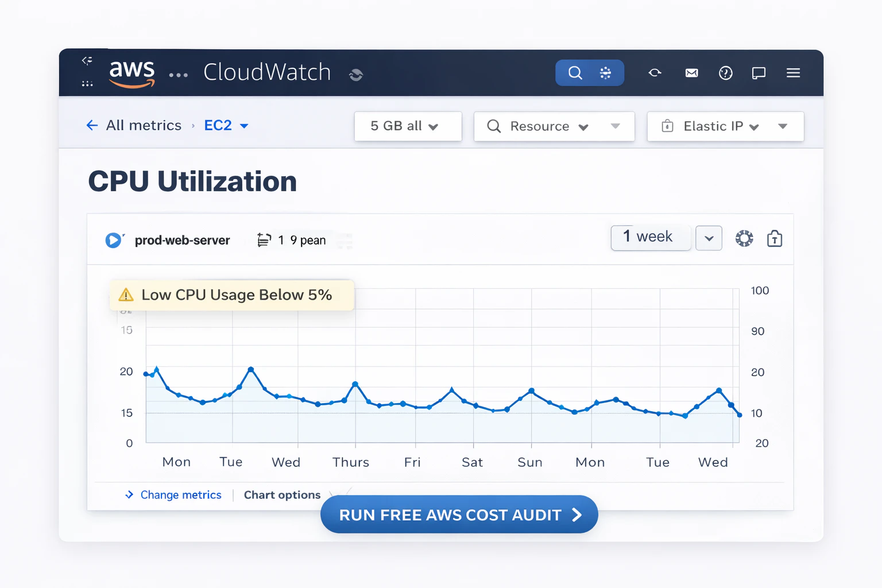Screen dimensions: 882x588
Task: Click the "1 9 pean" label
Action: tap(302, 240)
